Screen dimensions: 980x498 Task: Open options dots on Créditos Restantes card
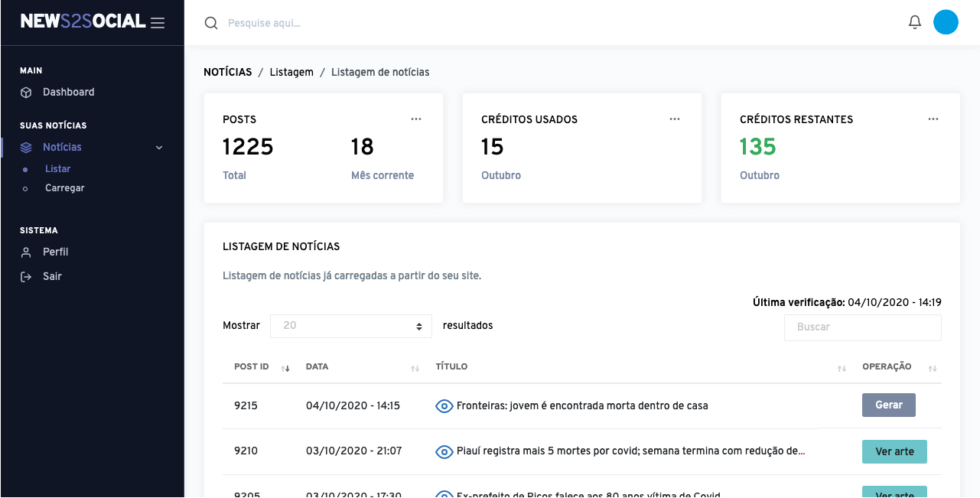point(933,119)
